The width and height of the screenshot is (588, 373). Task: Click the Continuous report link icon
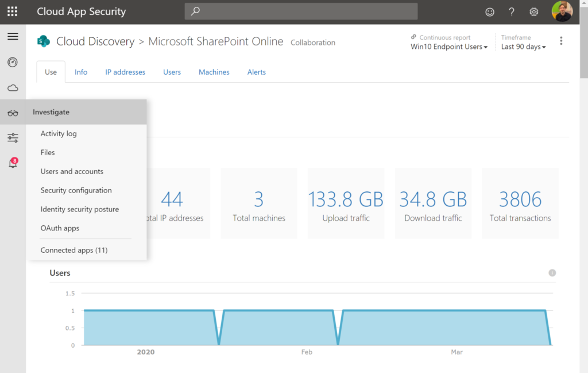(413, 37)
